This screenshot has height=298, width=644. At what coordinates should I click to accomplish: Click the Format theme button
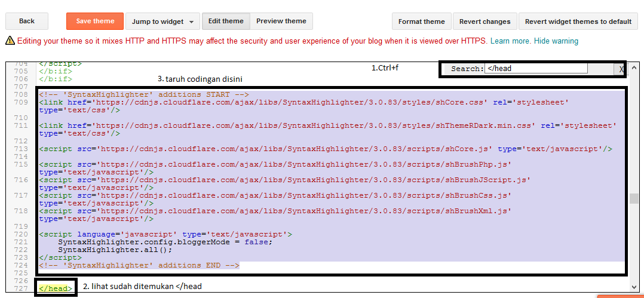pyautogui.click(x=421, y=21)
